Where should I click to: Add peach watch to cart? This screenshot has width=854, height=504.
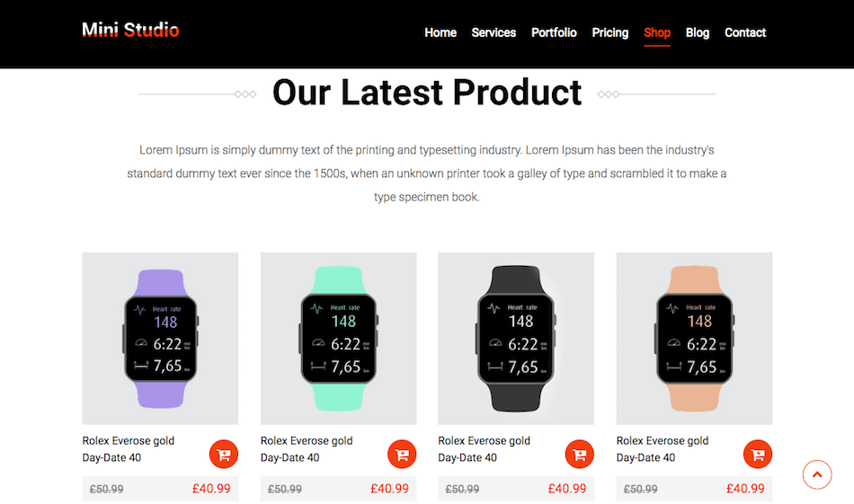(x=758, y=454)
